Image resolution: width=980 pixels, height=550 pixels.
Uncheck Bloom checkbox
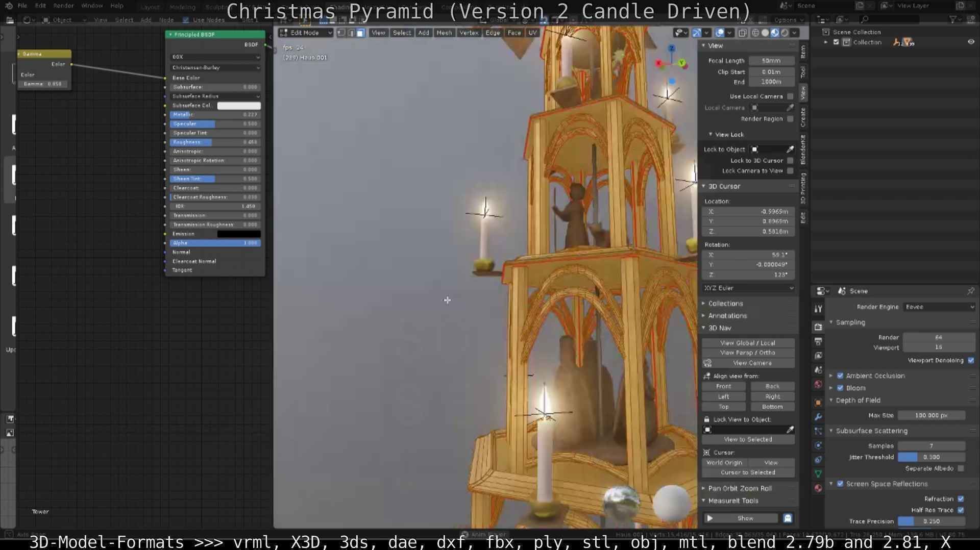tap(840, 388)
